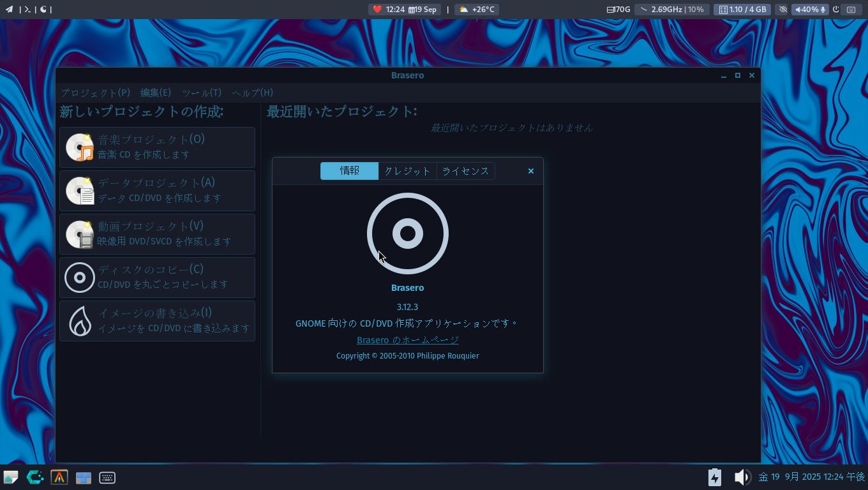Viewport: 868px width, 490px height.
Task: Choose イメージの書き込み(I) burn image option
Action: (x=157, y=321)
